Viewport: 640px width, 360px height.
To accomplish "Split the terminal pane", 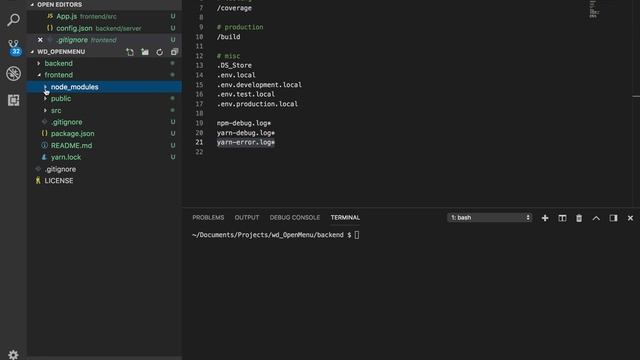I will 562,218.
